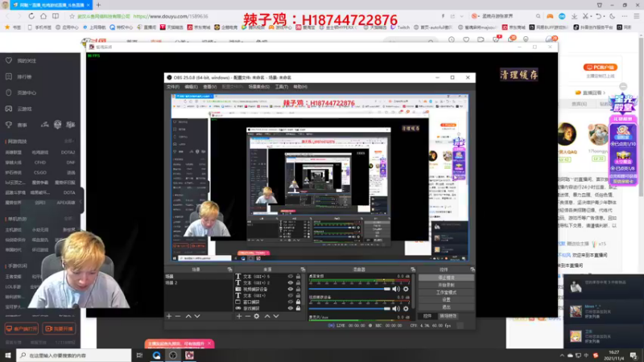Pop out the Scenes dock panel
This screenshot has height=362, width=644.
coord(229,269)
